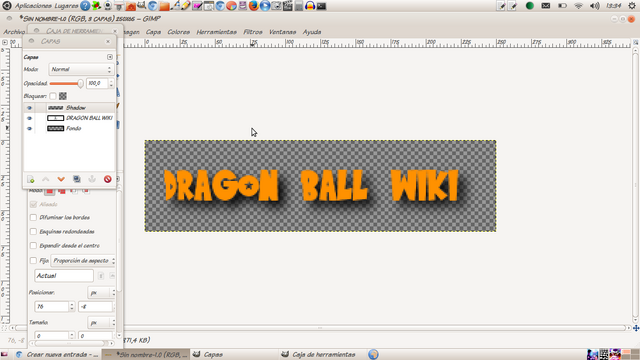Lower the selected layer with down arrow

[61, 179]
